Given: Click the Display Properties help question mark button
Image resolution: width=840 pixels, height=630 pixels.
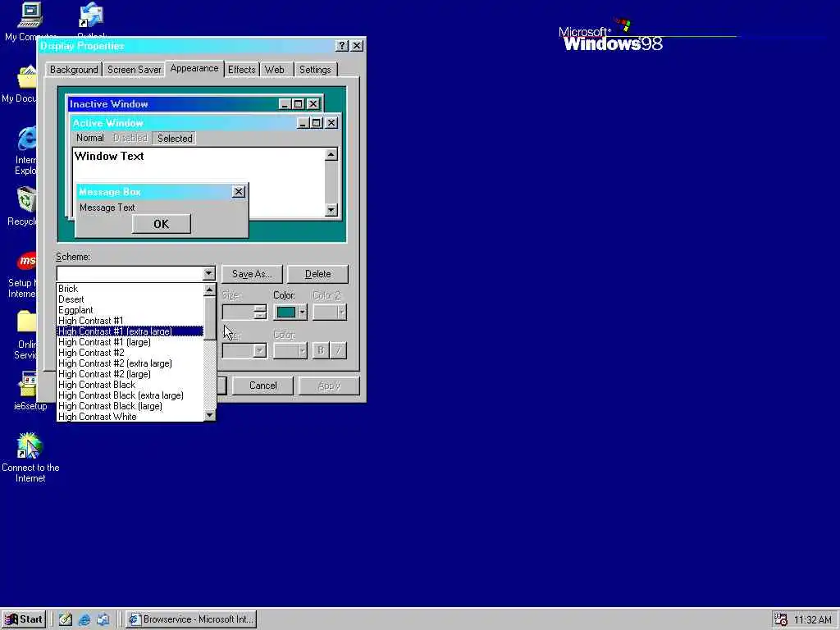Looking at the screenshot, I should click(x=342, y=46).
